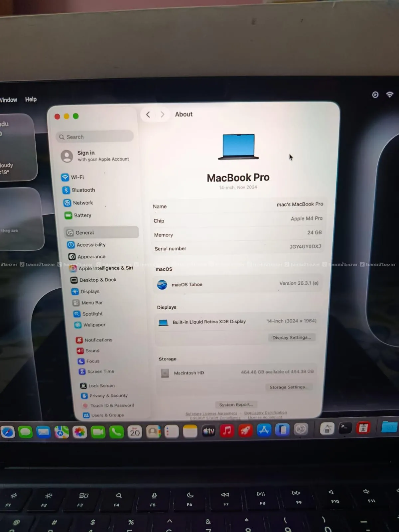Open Contacts from the Dock

tap(153, 432)
